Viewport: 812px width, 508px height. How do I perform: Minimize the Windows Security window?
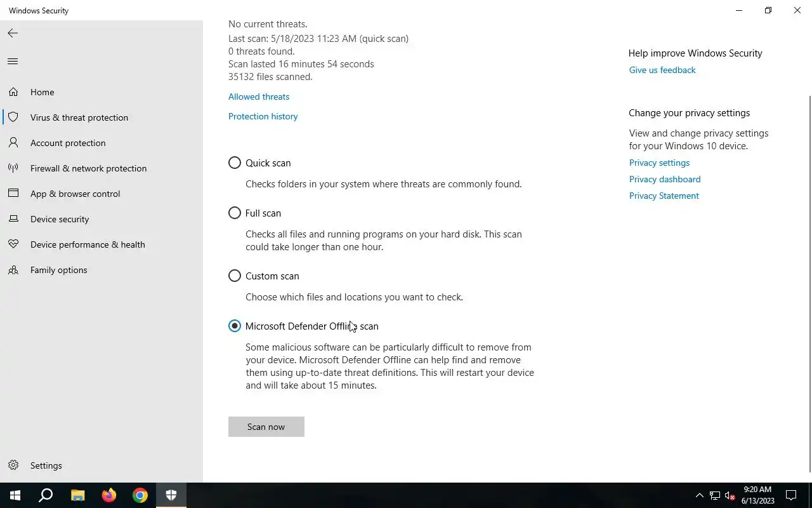(739, 10)
